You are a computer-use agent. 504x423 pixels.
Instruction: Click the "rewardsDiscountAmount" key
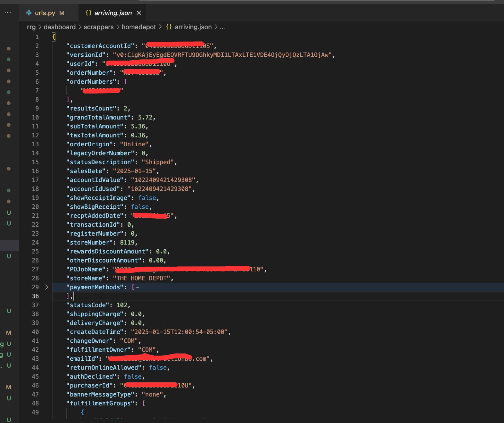107,251
